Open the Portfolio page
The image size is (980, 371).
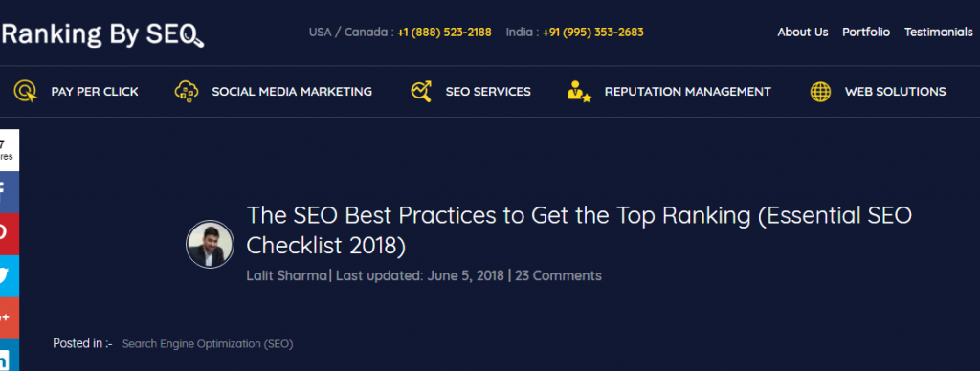pyautogui.click(x=865, y=32)
